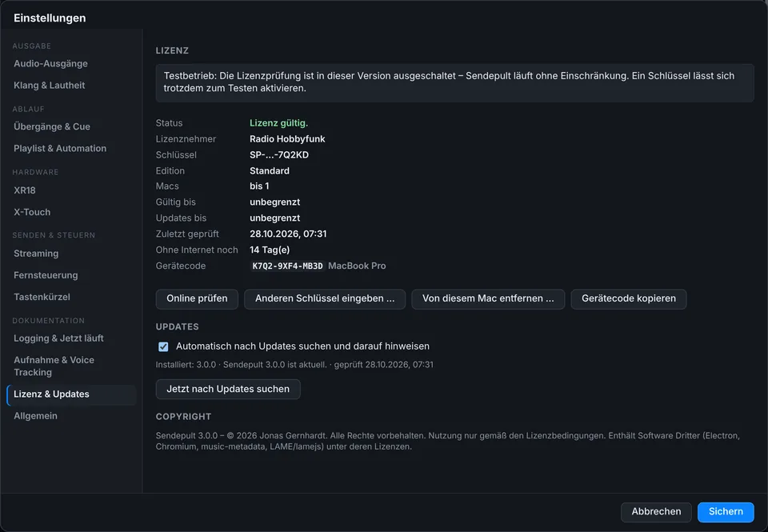The image size is (768, 532).
Task: Click the Edition value Standard
Action: (x=270, y=171)
